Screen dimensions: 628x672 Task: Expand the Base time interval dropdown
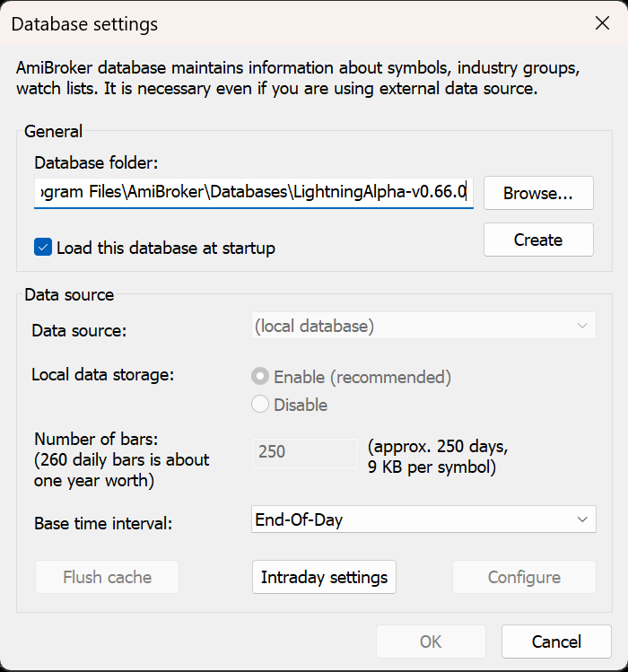click(423, 519)
